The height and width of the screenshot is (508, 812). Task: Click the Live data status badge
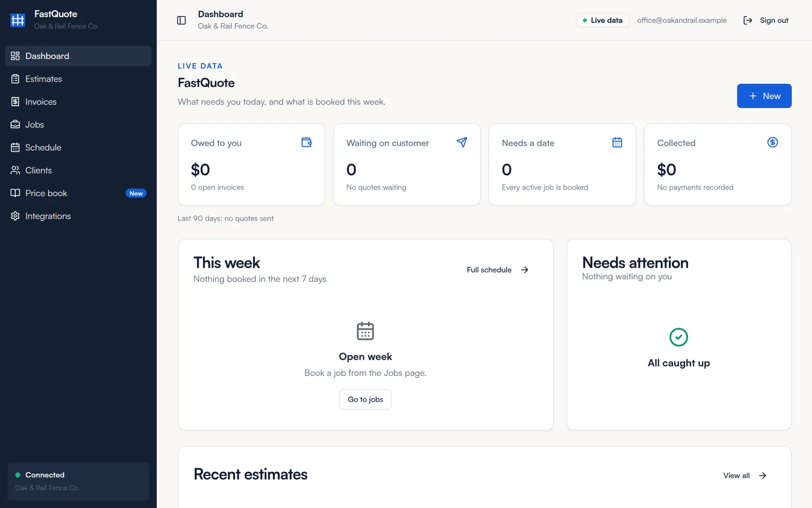(x=602, y=20)
